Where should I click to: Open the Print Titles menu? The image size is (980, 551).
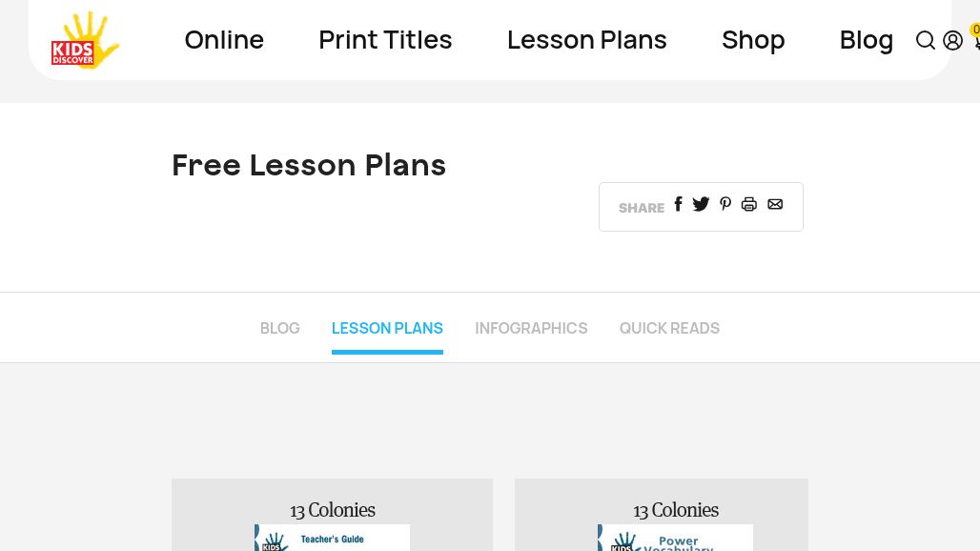pyautogui.click(x=385, y=40)
